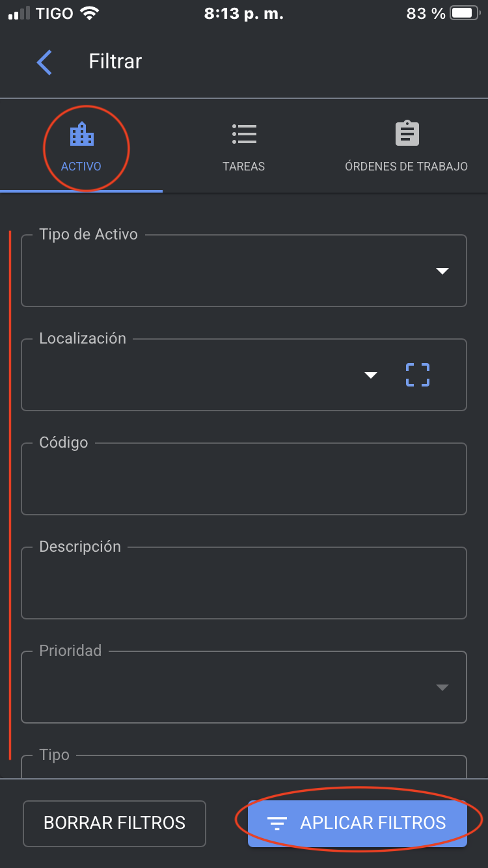Viewport: 488px width, 868px height.
Task: Tap the Órdenes de Trabajo clipboard icon
Action: 407,134
